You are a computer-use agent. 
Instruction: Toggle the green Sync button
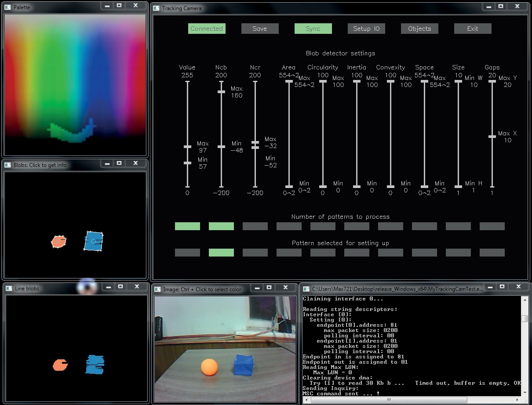[x=313, y=29]
